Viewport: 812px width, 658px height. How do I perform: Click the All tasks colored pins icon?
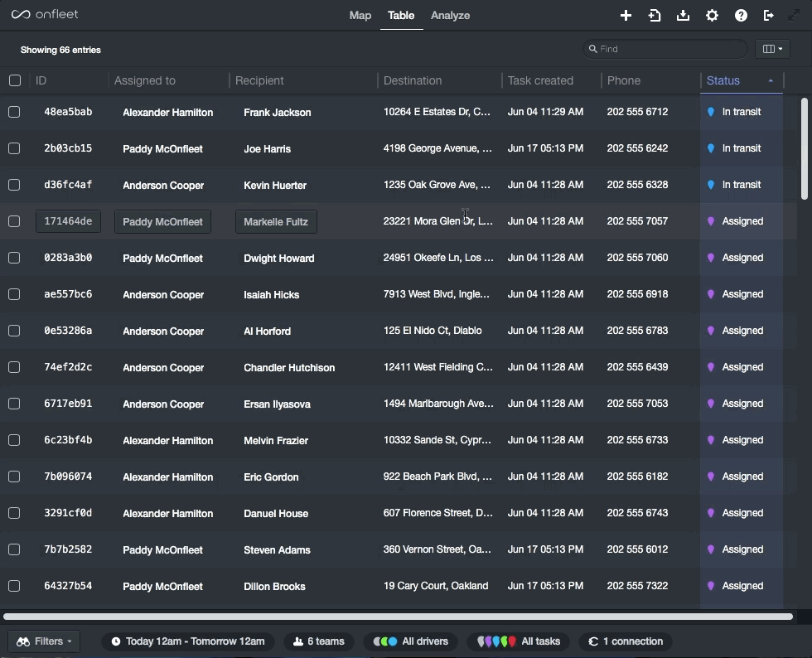tap(496, 641)
